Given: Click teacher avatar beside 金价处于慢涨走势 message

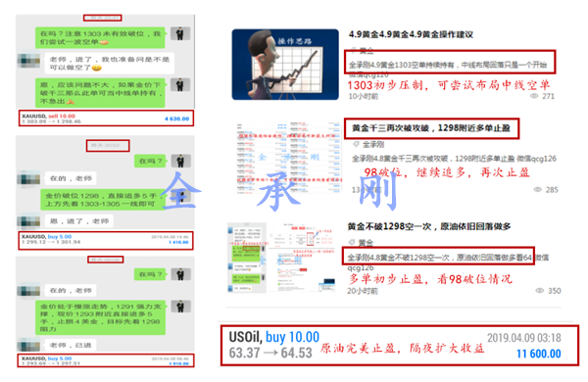Looking at the screenshot, I should pyautogui.click(x=180, y=307).
